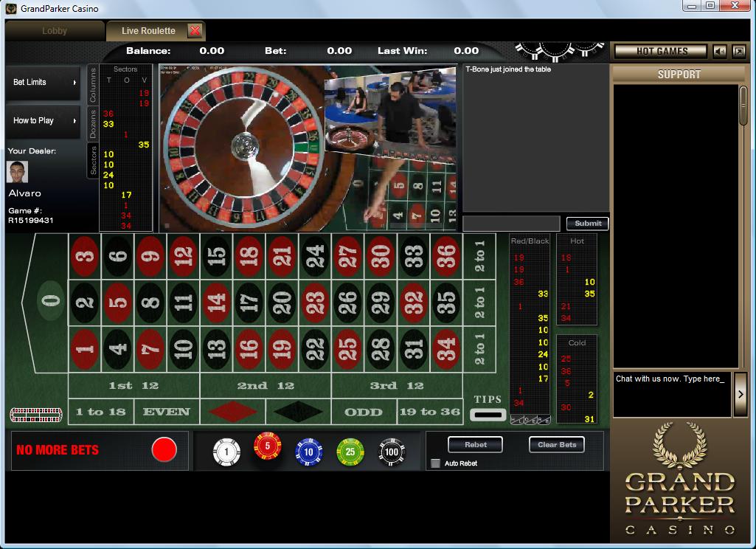The height and width of the screenshot is (549, 756).
Task: Bet on black number 6
Action: click(x=118, y=256)
